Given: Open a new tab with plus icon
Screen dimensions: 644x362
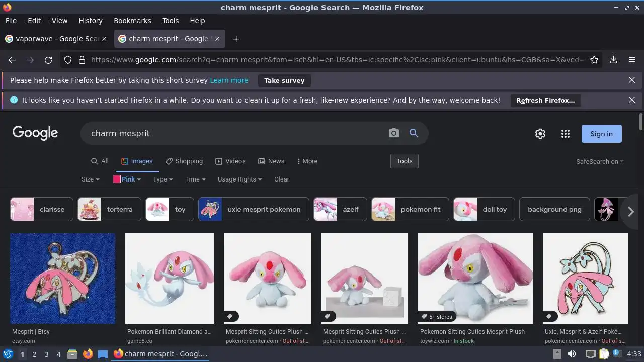Looking at the screenshot, I should tap(236, 39).
